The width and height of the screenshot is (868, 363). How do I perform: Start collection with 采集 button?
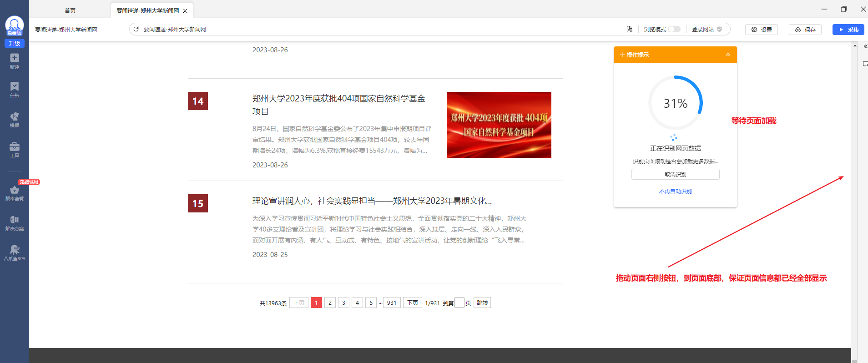848,30
